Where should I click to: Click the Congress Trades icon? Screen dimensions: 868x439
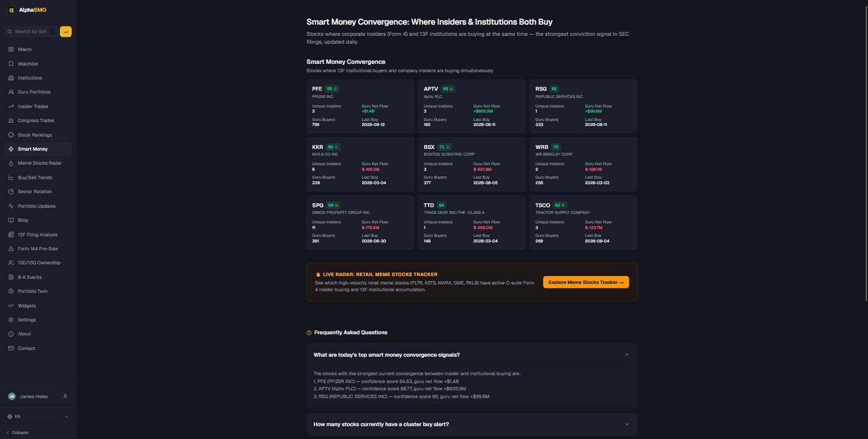click(11, 120)
